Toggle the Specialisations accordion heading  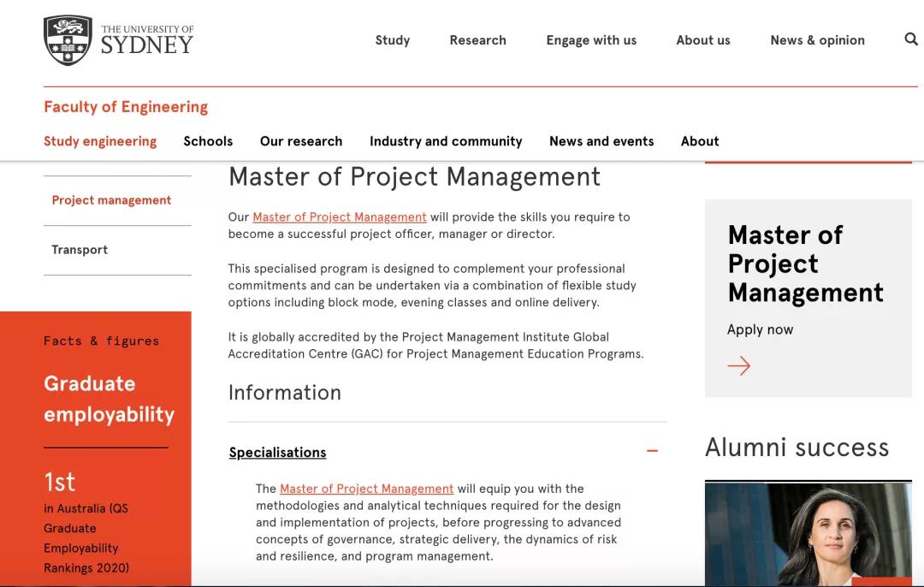278,453
